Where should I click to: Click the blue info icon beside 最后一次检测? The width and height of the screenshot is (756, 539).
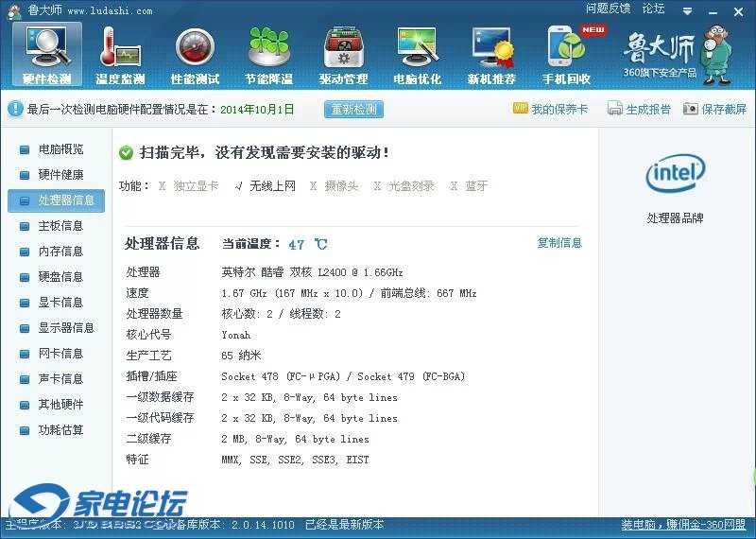(x=15, y=109)
